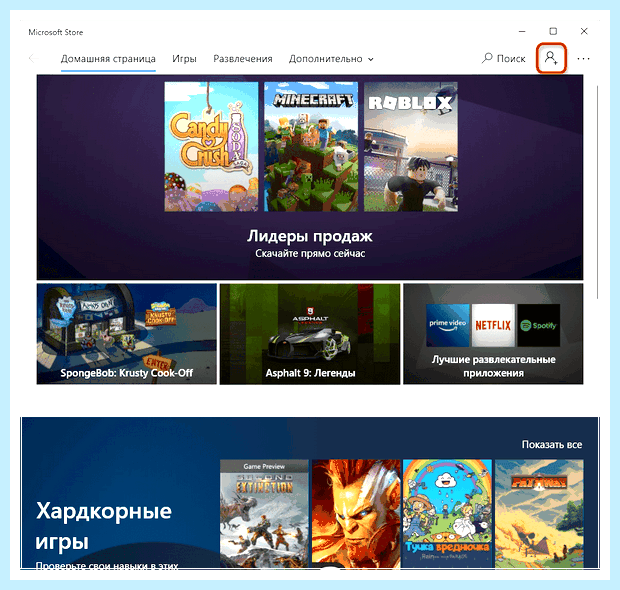Minimize the Microsoft Store window
Image resolution: width=620 pixels, height=590 pixels.
(522, 31)
